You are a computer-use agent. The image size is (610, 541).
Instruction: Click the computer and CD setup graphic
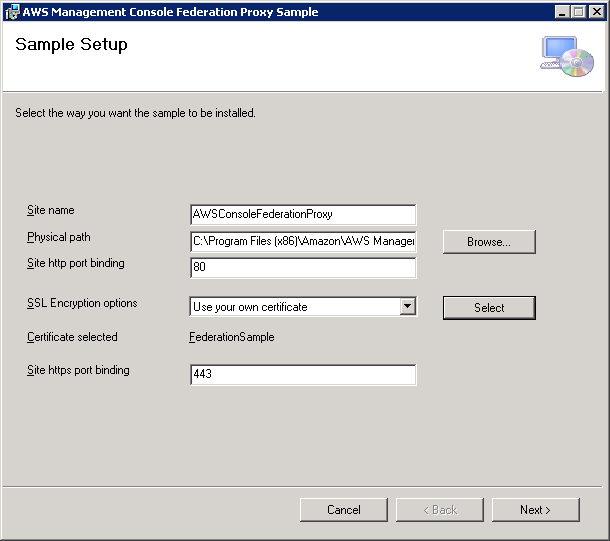(x=567, y=56)
